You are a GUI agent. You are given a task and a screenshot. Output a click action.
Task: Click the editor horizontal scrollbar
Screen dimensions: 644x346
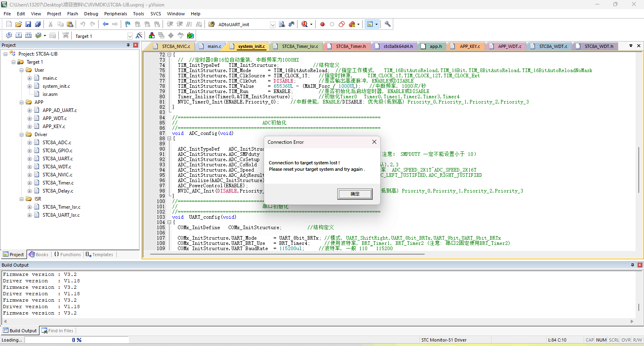pyautogui.click(x=287, y=255)
